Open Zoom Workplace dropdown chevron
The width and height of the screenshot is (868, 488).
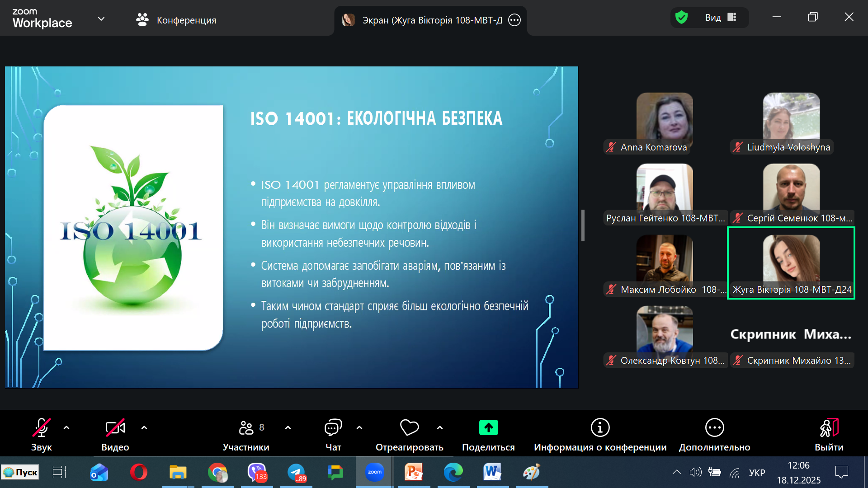tap(101, 19)
